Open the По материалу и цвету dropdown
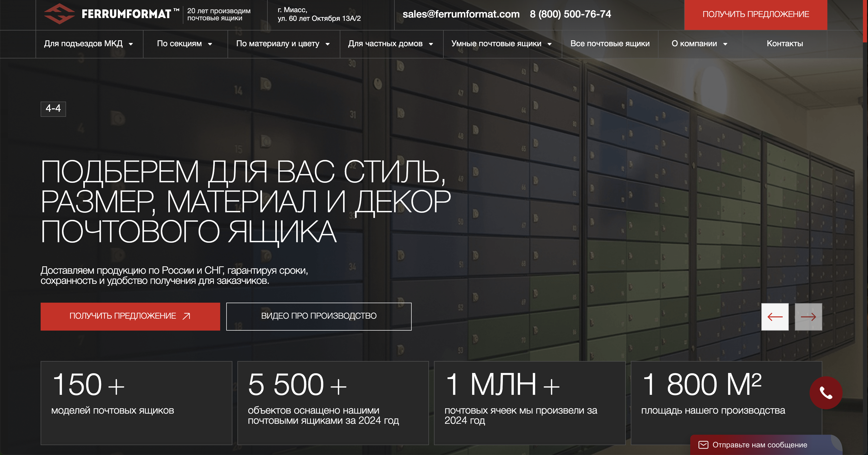 pos(328,44)
